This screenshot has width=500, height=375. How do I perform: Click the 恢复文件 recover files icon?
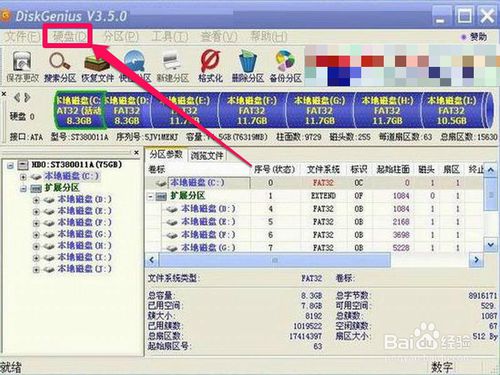pyautogui.click(x=97, y=66)
